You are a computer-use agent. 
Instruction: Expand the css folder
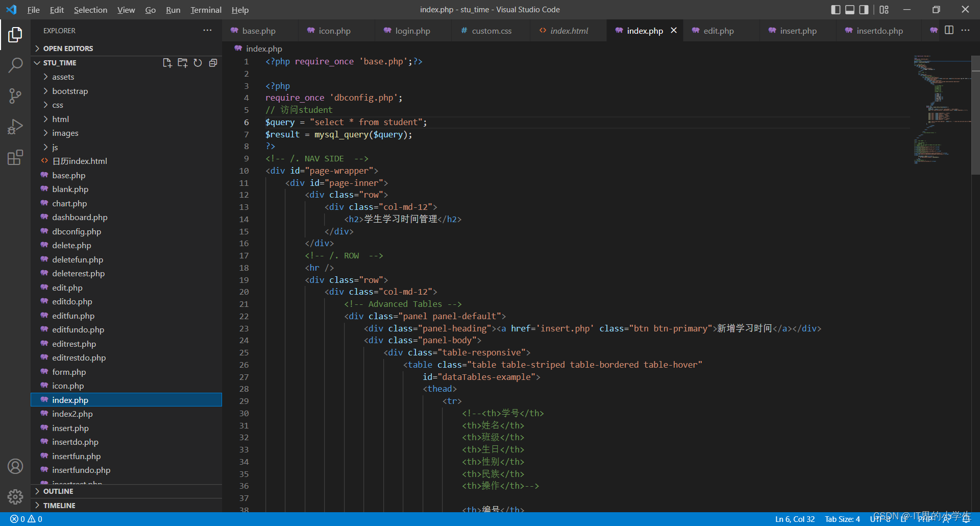click(x=127, y=105)
